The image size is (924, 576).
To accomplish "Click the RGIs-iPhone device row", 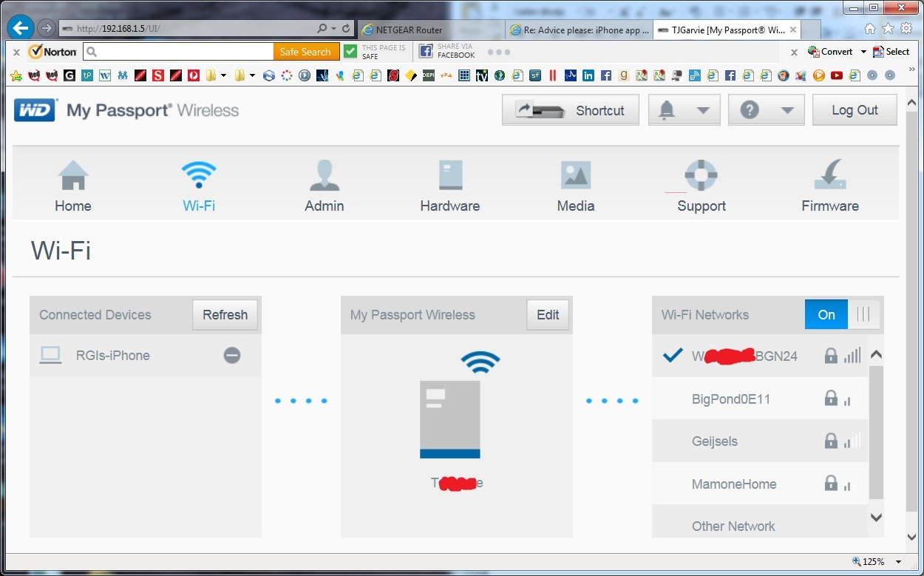I will coord(146,356).
